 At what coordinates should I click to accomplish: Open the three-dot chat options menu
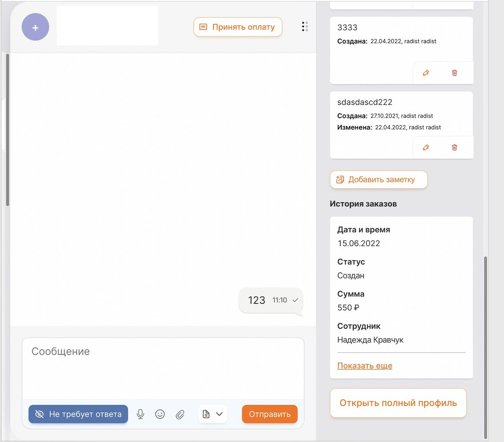point(305,27)
